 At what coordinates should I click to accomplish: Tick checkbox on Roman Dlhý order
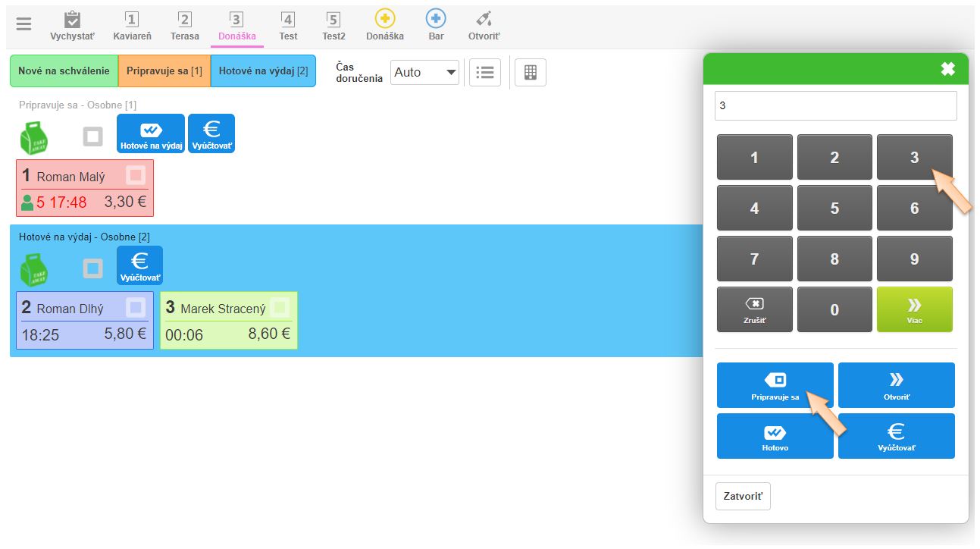136,308
